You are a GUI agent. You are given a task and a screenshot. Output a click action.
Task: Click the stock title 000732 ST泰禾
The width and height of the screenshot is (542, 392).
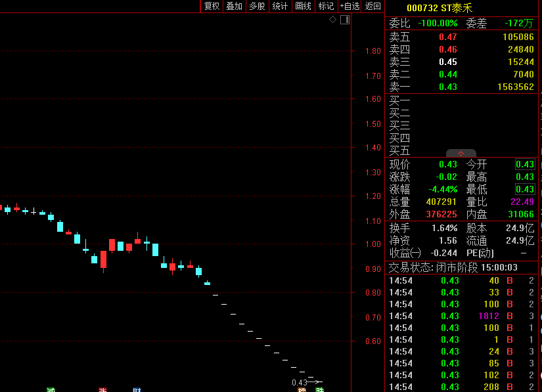pyautogui.click(x=440, y=8)
